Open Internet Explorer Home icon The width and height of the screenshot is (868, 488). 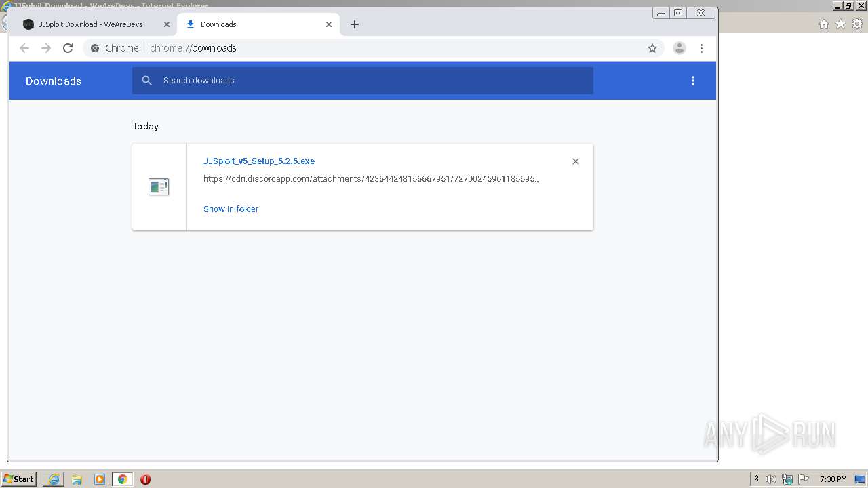click(823, 24)
